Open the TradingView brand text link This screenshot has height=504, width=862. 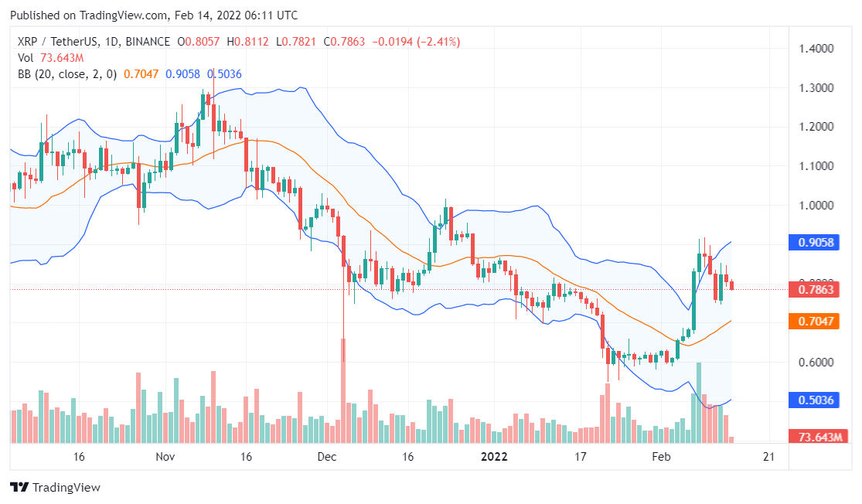click(x=66, y=488)
